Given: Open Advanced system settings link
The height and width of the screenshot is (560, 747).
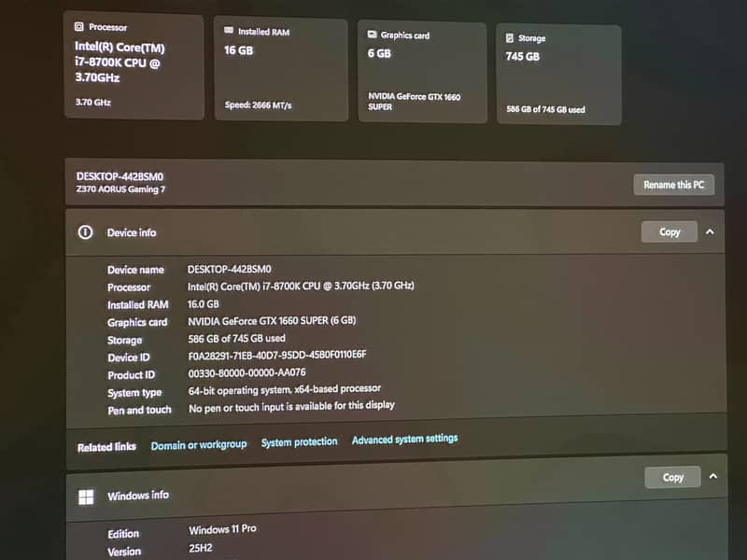Looking at the screenshot, I should 405,439.
